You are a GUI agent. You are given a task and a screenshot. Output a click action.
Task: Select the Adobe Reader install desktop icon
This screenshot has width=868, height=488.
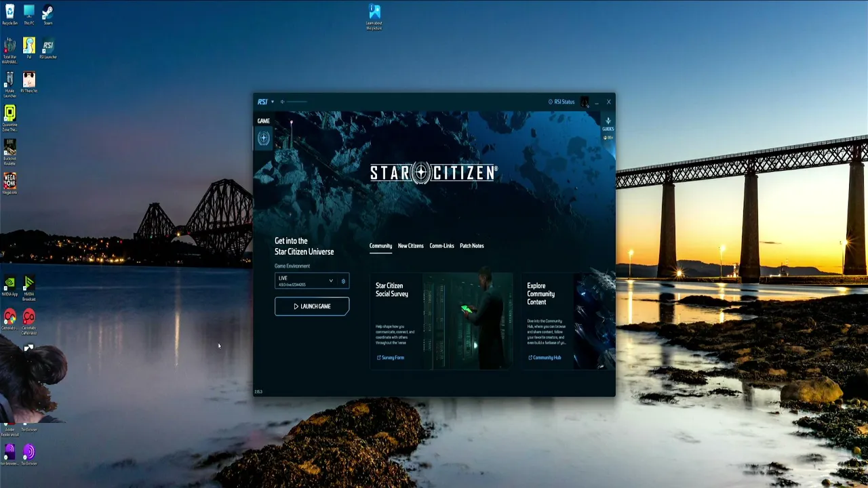[10, 430]
